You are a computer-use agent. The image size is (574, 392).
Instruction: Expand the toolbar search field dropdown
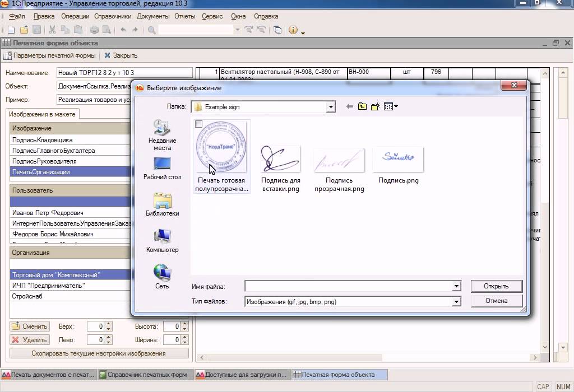pyautogui.click(x=237, y=30)
